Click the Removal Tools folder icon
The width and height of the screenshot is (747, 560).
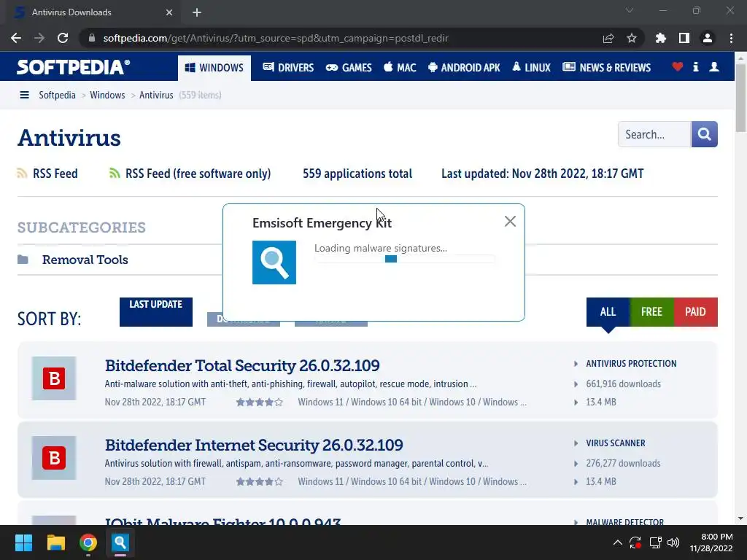(23, 260)
